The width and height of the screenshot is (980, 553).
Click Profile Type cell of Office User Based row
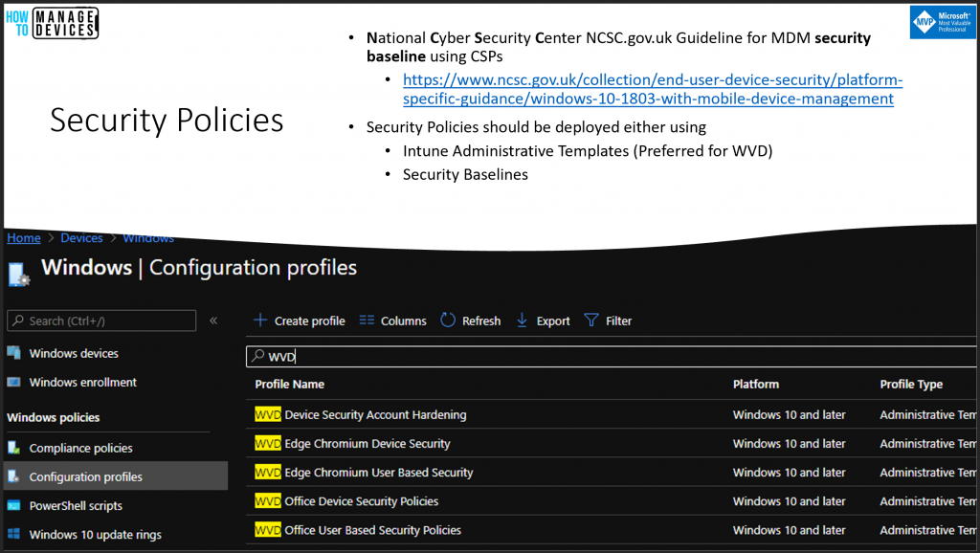click(928, 529)
